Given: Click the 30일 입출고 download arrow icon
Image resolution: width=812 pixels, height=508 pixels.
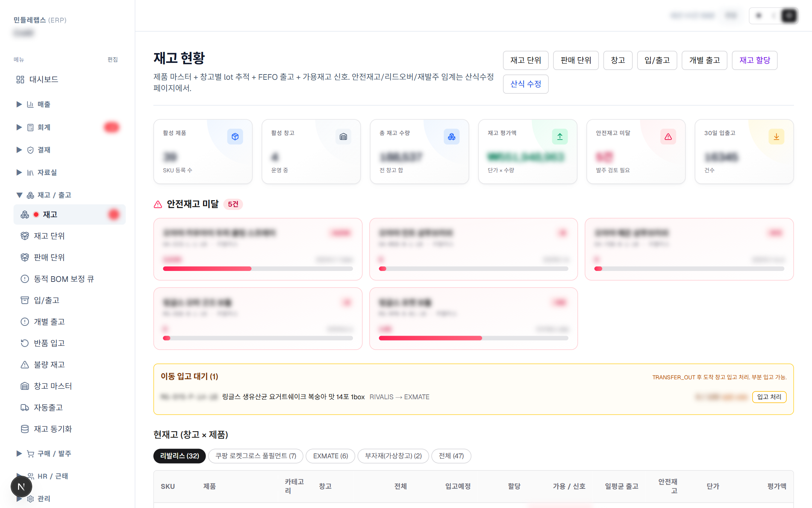Looking at the screenshot, I should [776, 137].
